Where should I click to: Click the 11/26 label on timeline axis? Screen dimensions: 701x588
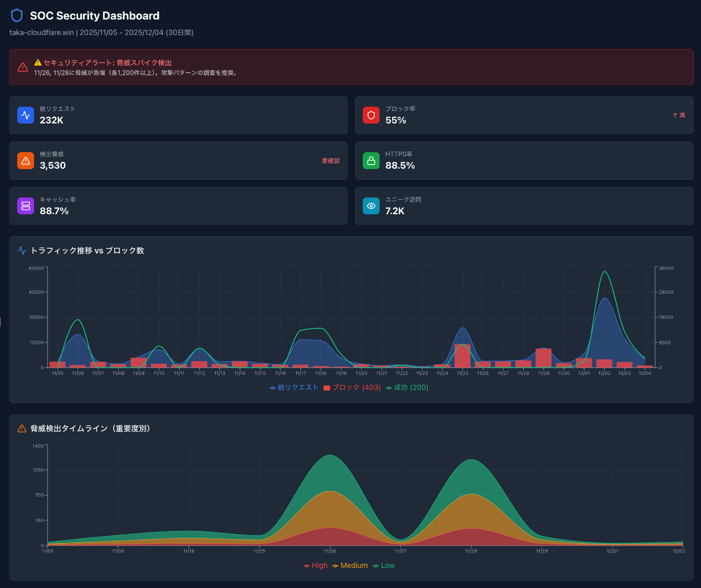pos(330,551)
